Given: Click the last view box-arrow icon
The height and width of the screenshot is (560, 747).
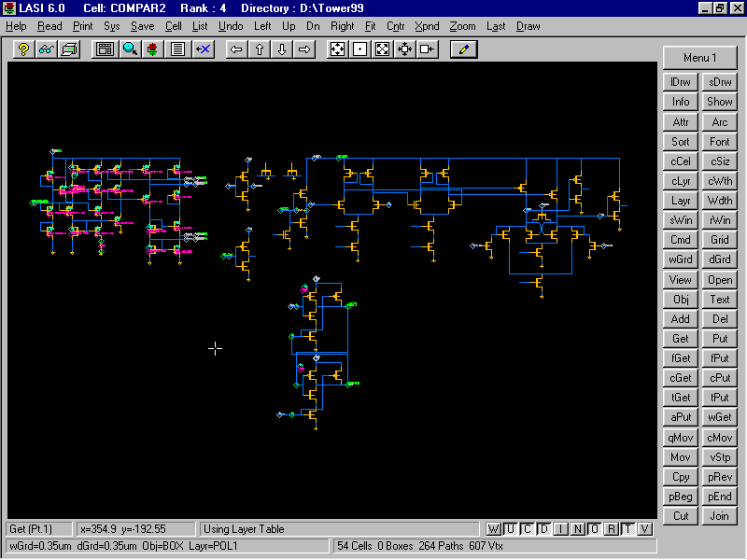Looking at the screenshot, I should pos(428,49).
